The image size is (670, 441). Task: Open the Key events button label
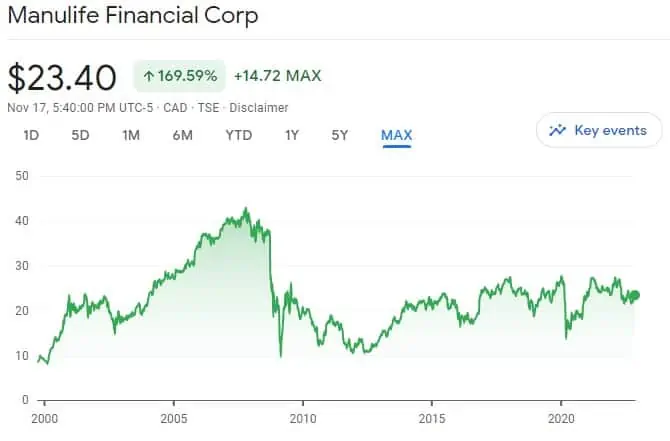(610, 130)
